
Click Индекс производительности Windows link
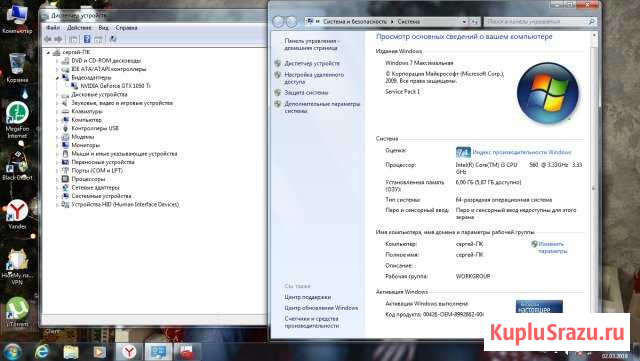coord(522,152)
